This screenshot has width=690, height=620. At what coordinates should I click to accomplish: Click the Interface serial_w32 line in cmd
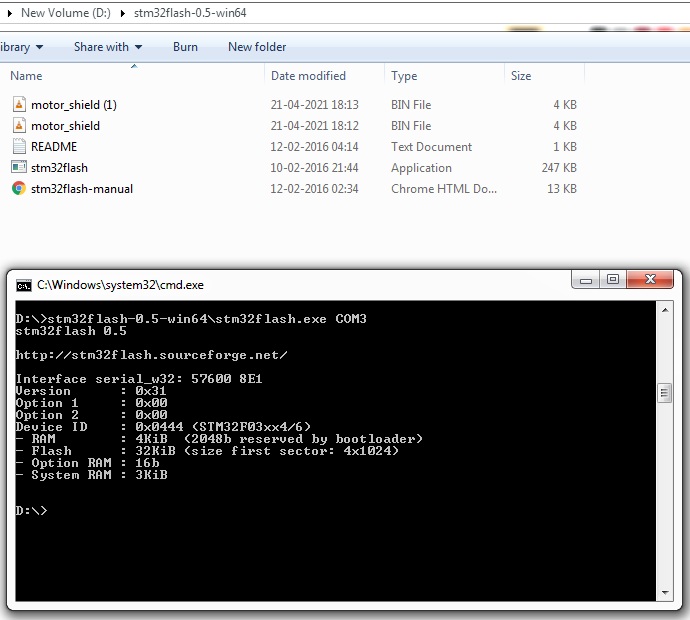[139, 379]
